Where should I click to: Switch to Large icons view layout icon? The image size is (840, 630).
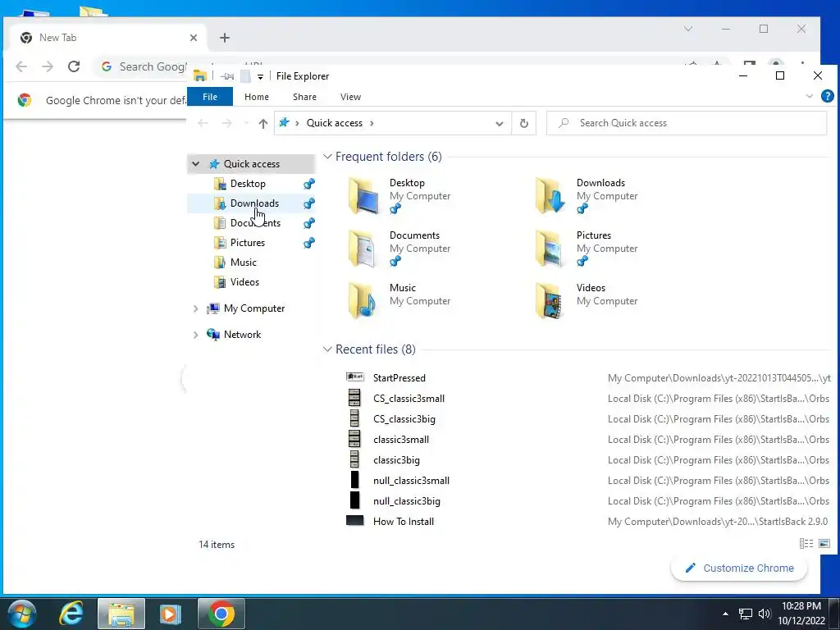point(824,544)
